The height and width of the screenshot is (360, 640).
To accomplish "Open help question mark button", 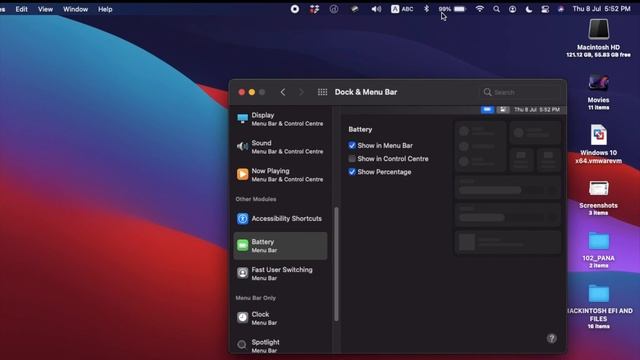I will tap(551, 338).
